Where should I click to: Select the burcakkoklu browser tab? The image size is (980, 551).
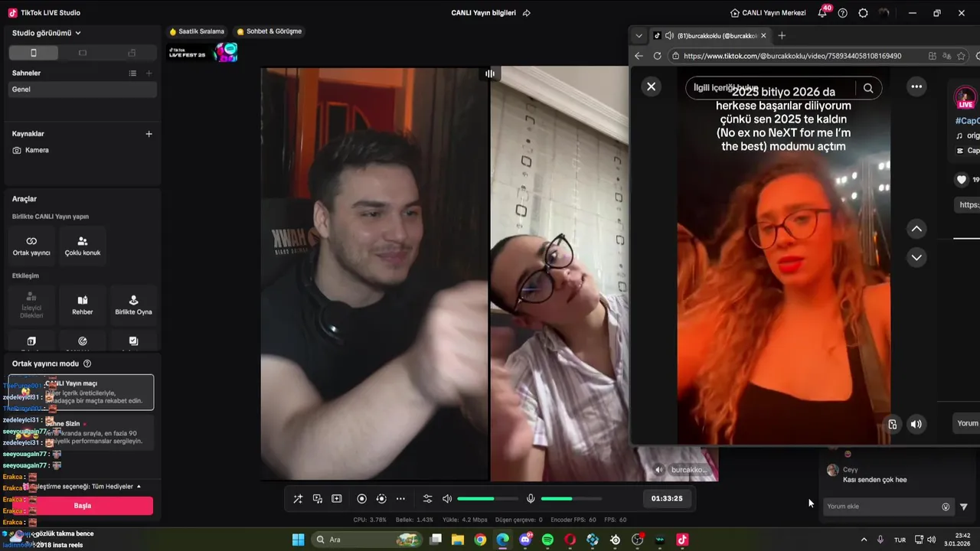[710, 36]
